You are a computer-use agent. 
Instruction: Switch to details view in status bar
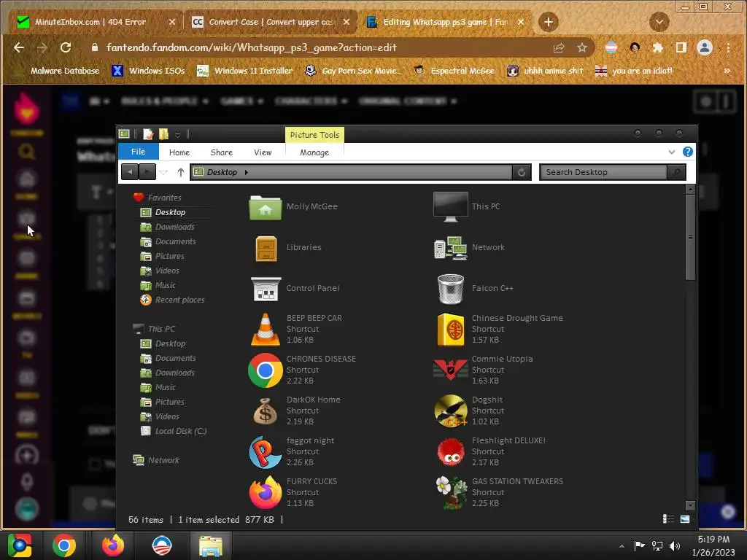pyautogui.click(x=668, y=519)
